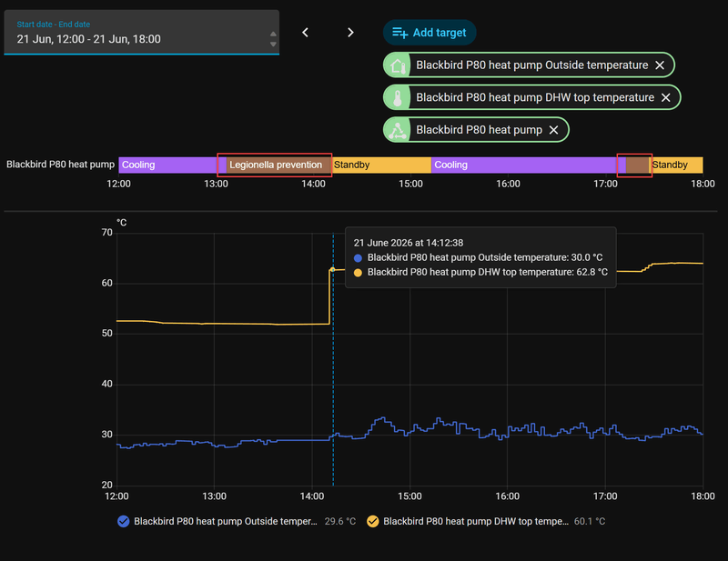Viewport: 728px width, 561px height.
Task: Click the Add target button
Action: tap(430, 33)
